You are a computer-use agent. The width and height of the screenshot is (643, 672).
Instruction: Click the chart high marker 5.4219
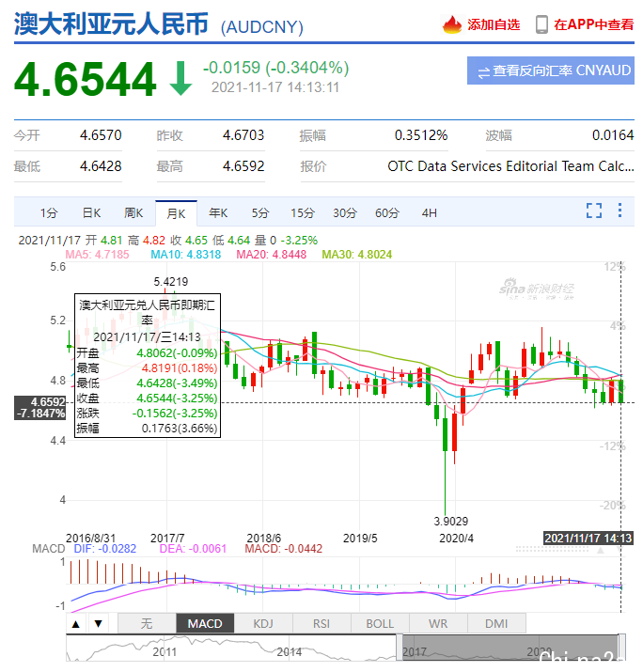[170, 282]
